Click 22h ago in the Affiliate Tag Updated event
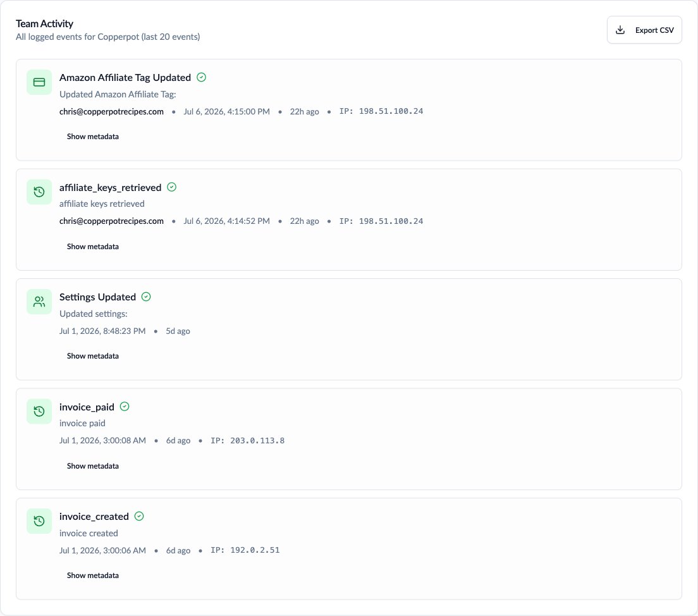 click(305, 111)
